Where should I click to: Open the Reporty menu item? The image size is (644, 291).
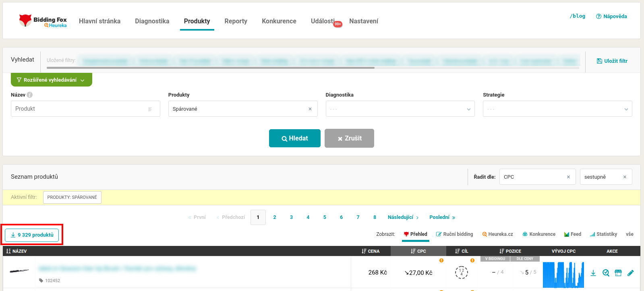[x=236, y=21]
